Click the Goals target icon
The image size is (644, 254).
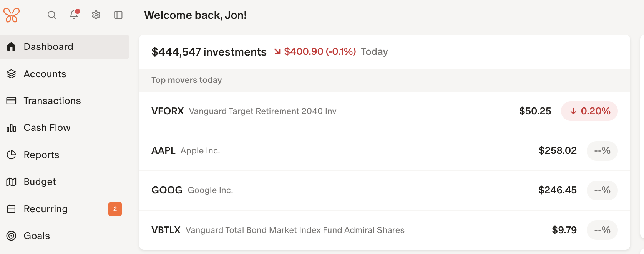click(x=12, y=236)
